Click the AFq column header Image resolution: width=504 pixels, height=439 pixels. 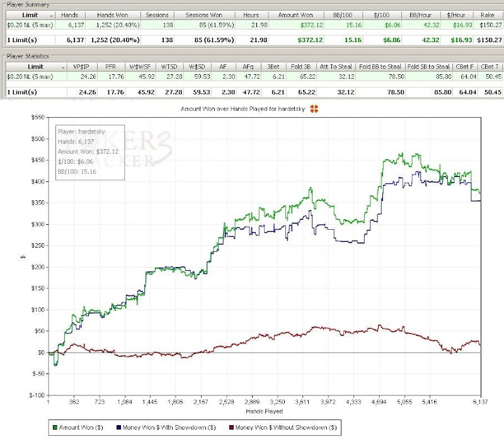tap(248, 67)
